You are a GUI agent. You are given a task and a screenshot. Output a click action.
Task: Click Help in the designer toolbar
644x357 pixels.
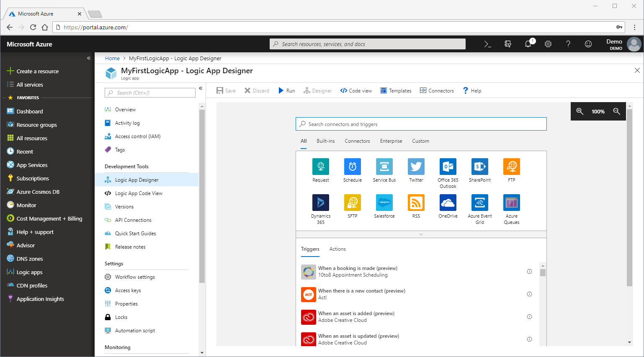472,91
